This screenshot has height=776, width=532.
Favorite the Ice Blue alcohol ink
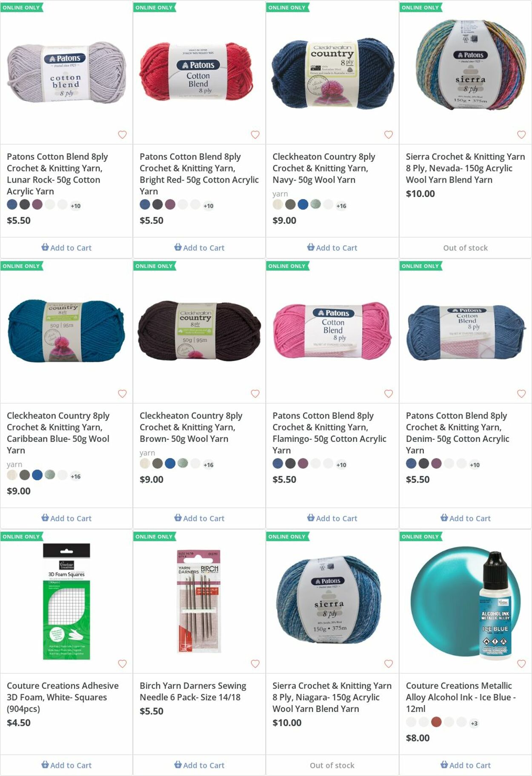pyautogui.click(x=521, y=663)
